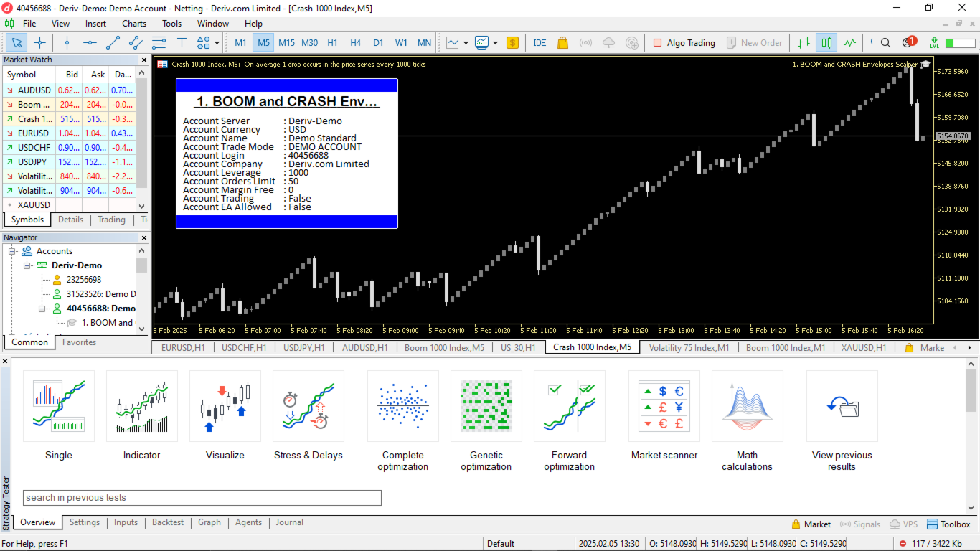Click the search in previous tests field

(x=202, y=497)
